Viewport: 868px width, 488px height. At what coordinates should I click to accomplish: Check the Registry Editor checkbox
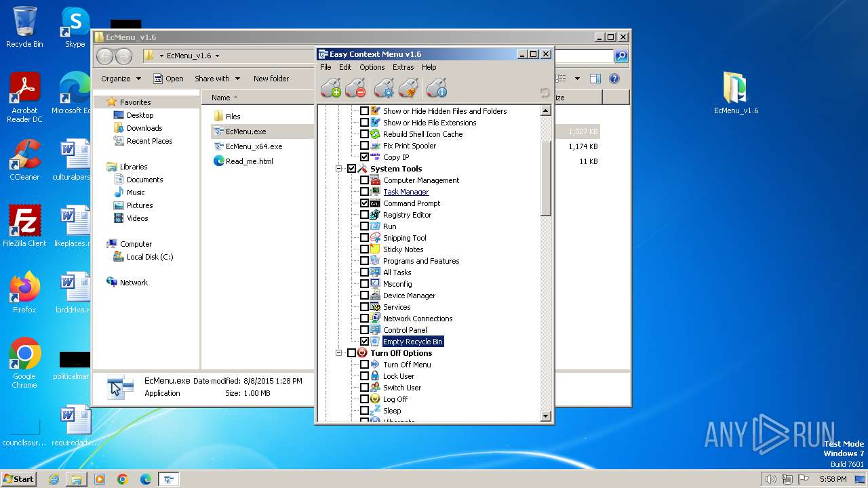click(364, 215)
